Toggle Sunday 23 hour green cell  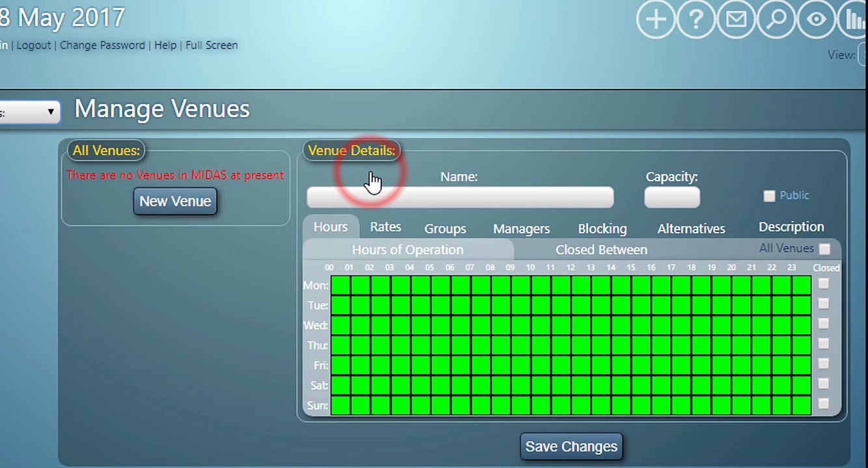point(802,405)
